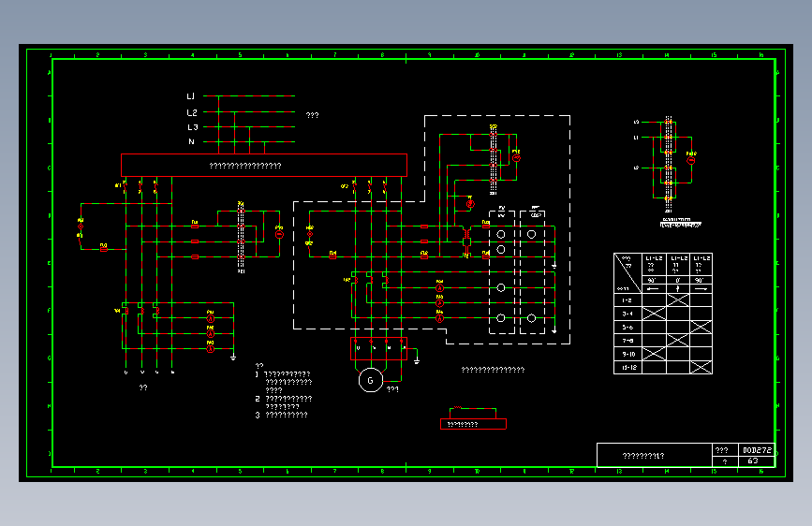Viewport: 812px width, 526px height.
Task: Click note number 2 in the notes list
Action: (x=258, y=399)
